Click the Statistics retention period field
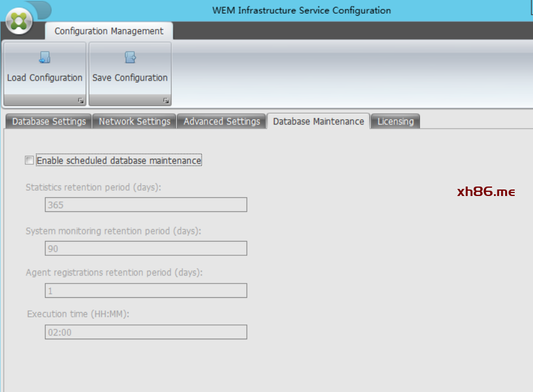The image size is (533, 392). tap(146, 205)
